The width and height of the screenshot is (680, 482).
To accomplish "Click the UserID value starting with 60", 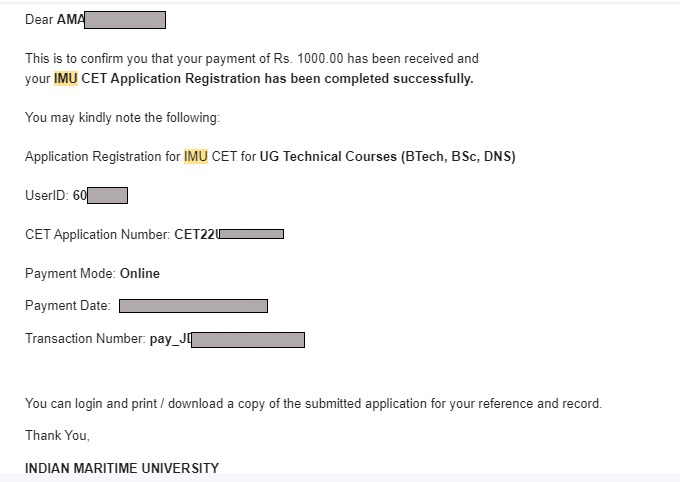I will (x=100, y=195).
